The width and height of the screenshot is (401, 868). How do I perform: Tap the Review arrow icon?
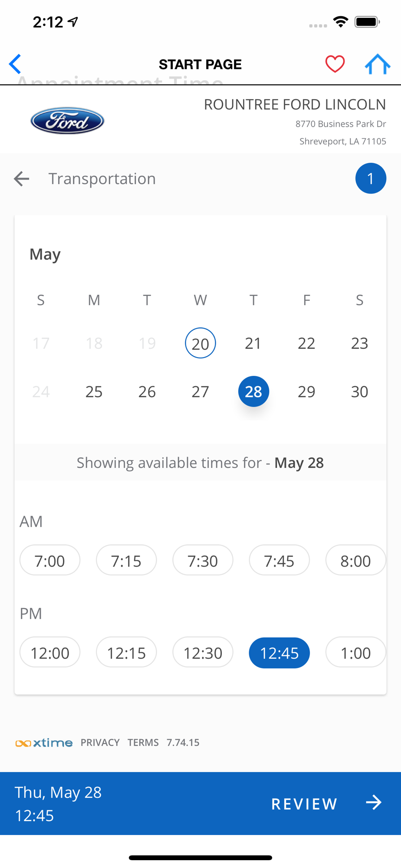(x=373, y=803)
